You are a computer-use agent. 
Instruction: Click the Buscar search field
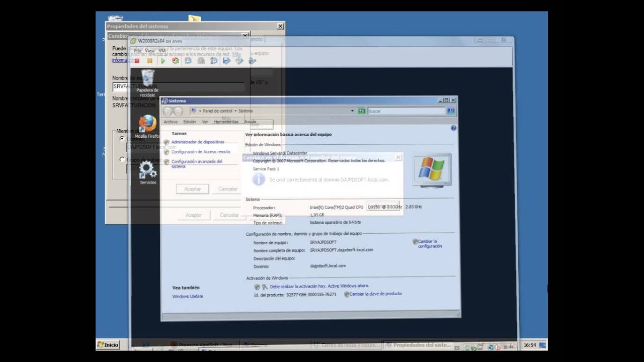pos(407,111)
